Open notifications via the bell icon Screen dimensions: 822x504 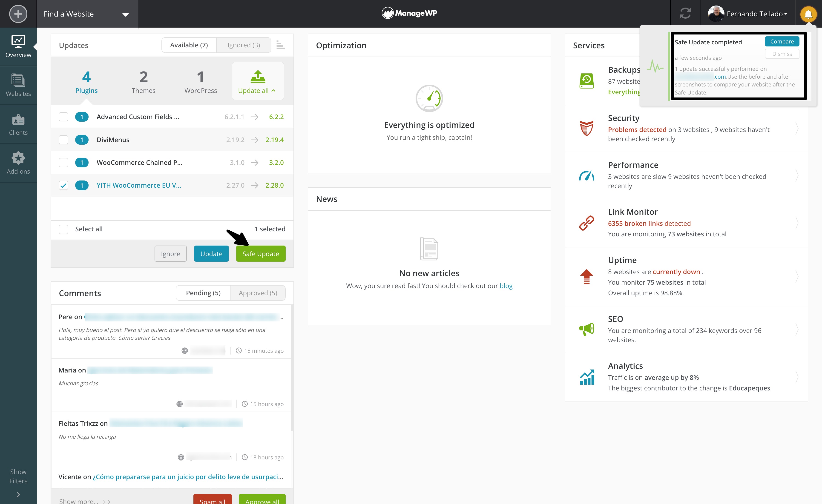click(808, 14)
